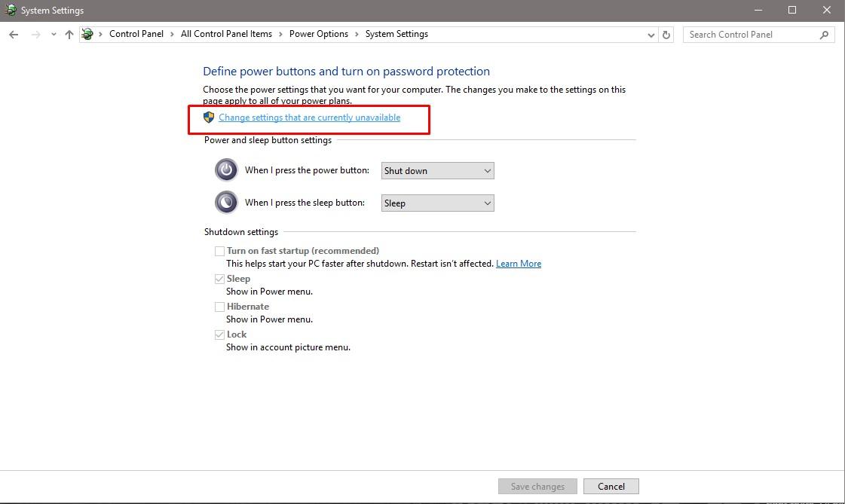Click Change settings that are currently unavailable
The height and width of the screenshot is (504, 845).
309,118
